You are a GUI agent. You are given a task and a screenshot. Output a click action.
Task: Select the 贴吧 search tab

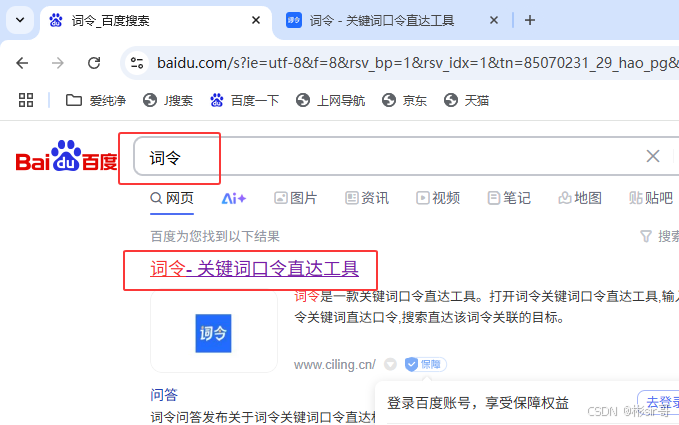pyautogui.click(x=651, y=198)
